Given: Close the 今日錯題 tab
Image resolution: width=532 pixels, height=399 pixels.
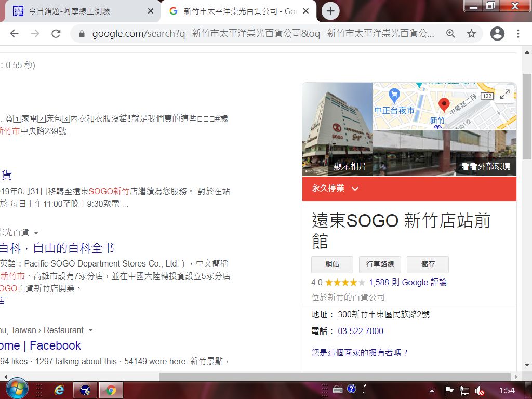Looking at the screenshot, I should 151,11.
